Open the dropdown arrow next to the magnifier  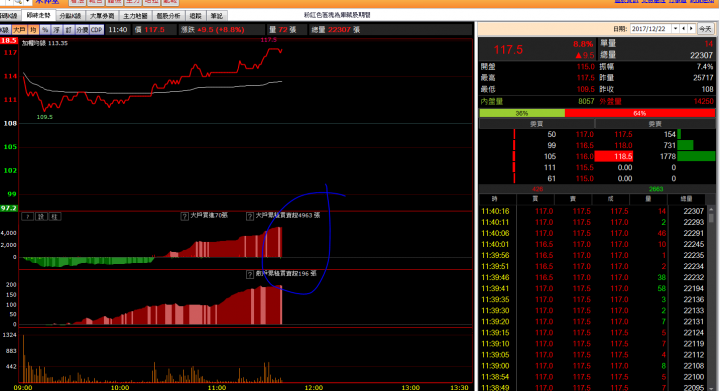(27, 2)
